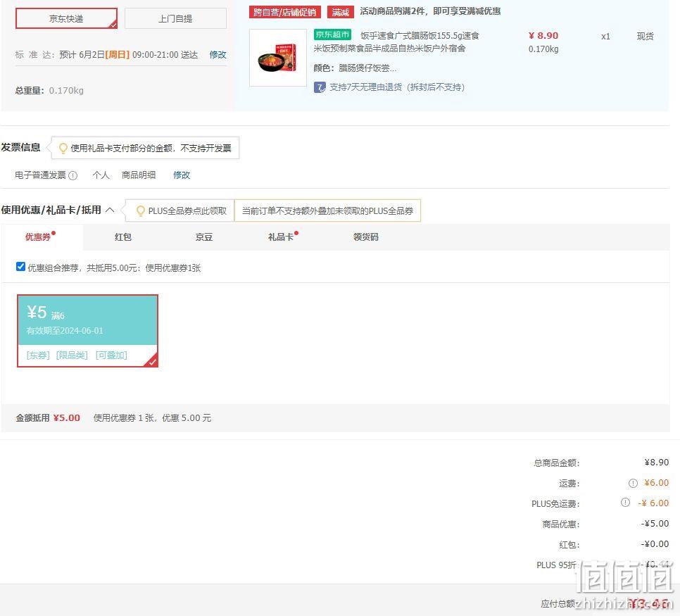Click the 颜色: 腊肠煲仔饭尝... variant text
Screen dimensions: 680x616
click(x=355, y=68)
